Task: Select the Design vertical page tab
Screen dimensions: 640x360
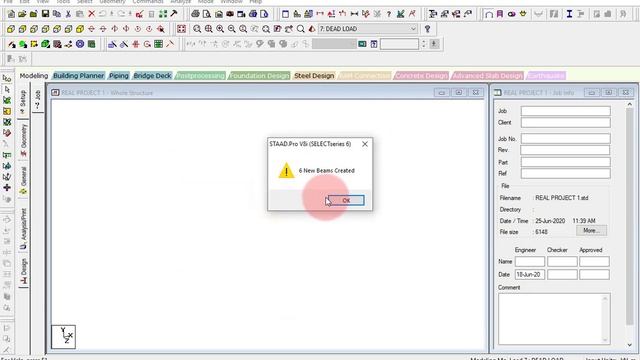Action: 23,271
